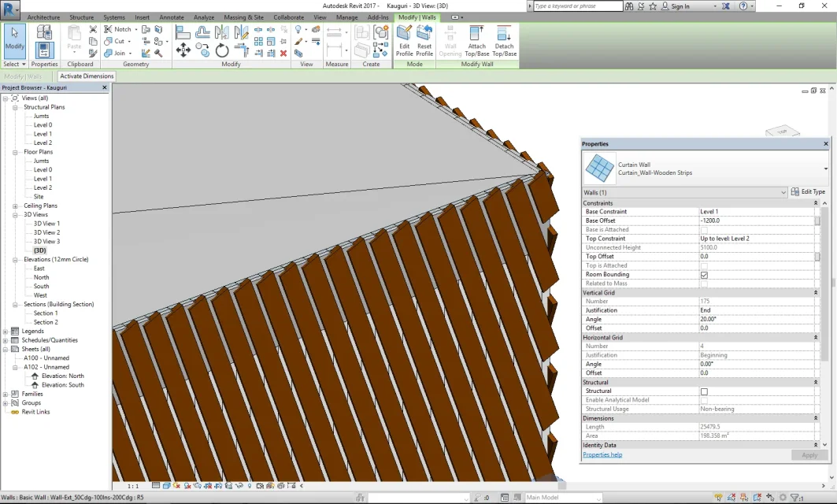The image size is (837, 504).
Task: Open the Select panel dropdown
Action: click(x=14, y=64)
